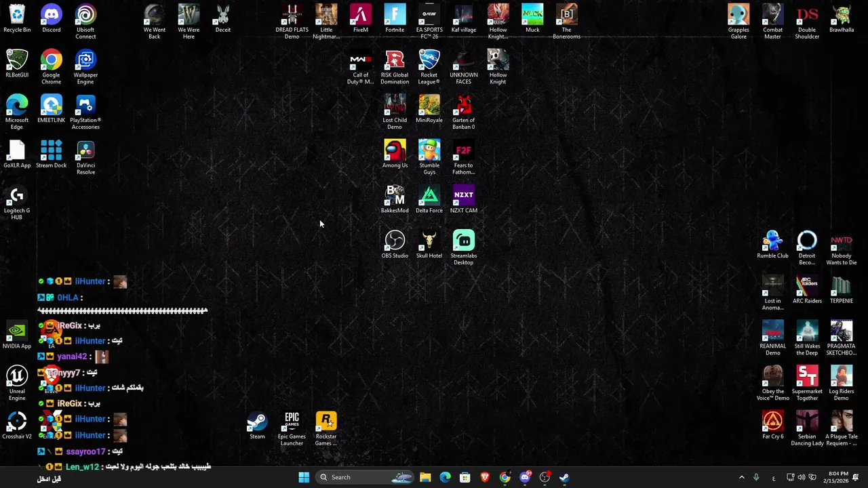Select the Fortnite desktop icon

(x=395, y=19)
